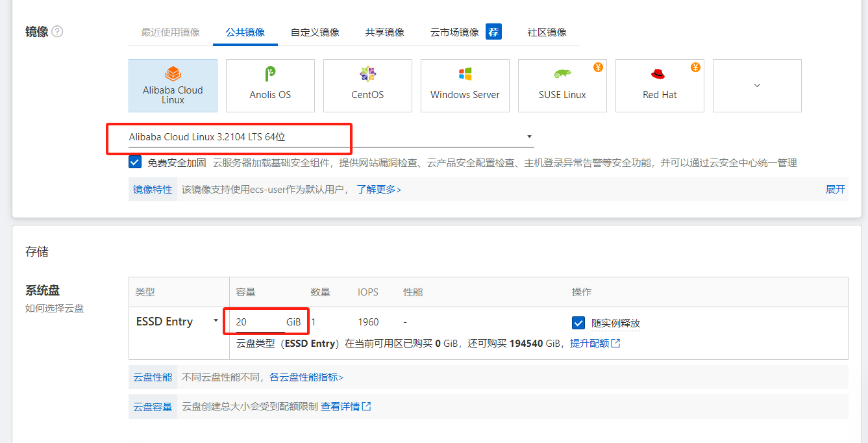868x443 pixels.
Task: Click the 容量 column header
Action: 245,292
